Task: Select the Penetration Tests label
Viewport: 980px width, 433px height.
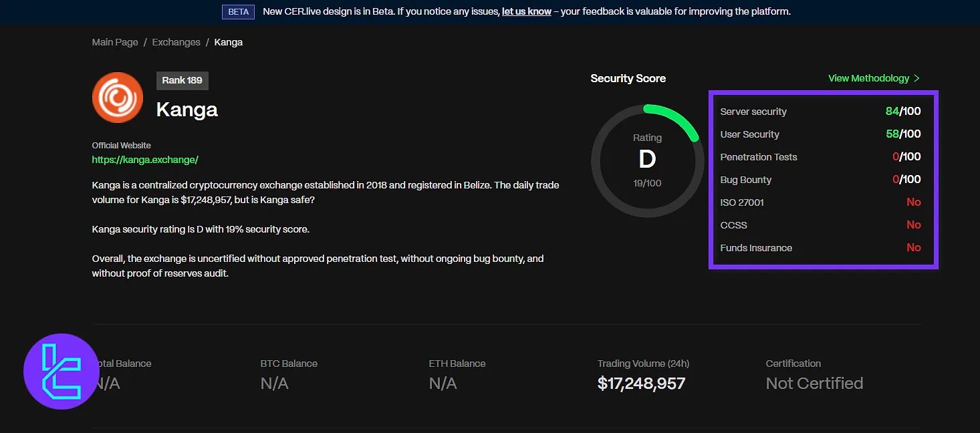Action: (759, 157)
